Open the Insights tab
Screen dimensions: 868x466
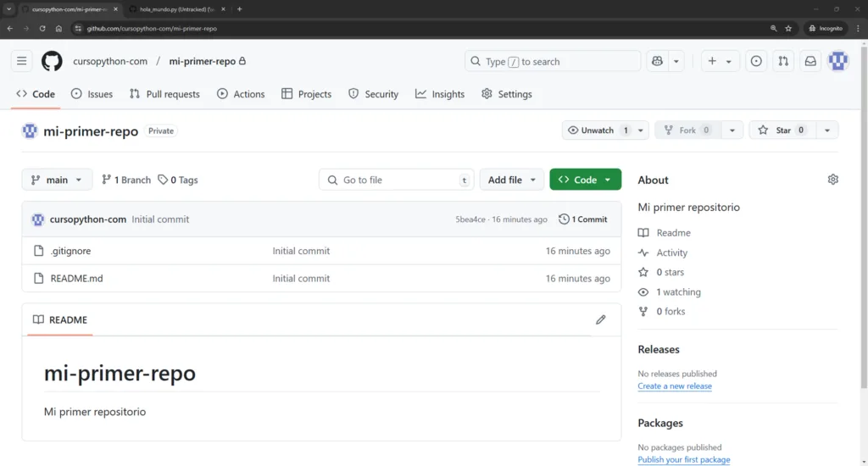[x=440, y=94]
